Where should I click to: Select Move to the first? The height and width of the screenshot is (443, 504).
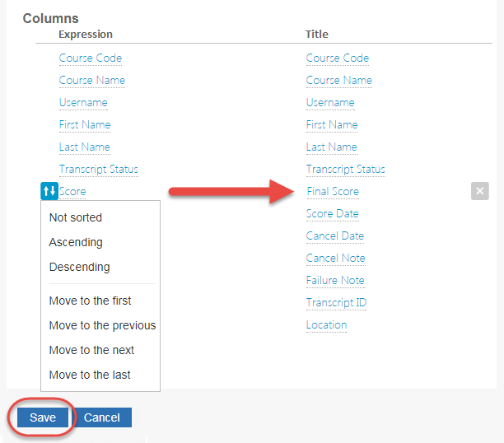click(90, 301)
